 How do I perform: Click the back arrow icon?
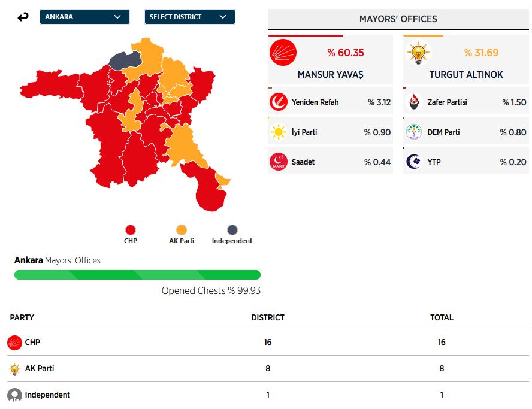point(23,17)
